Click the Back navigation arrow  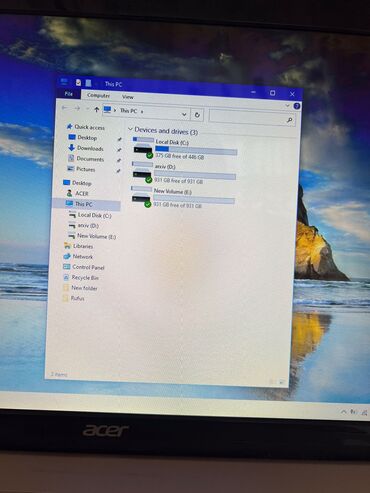65,108
